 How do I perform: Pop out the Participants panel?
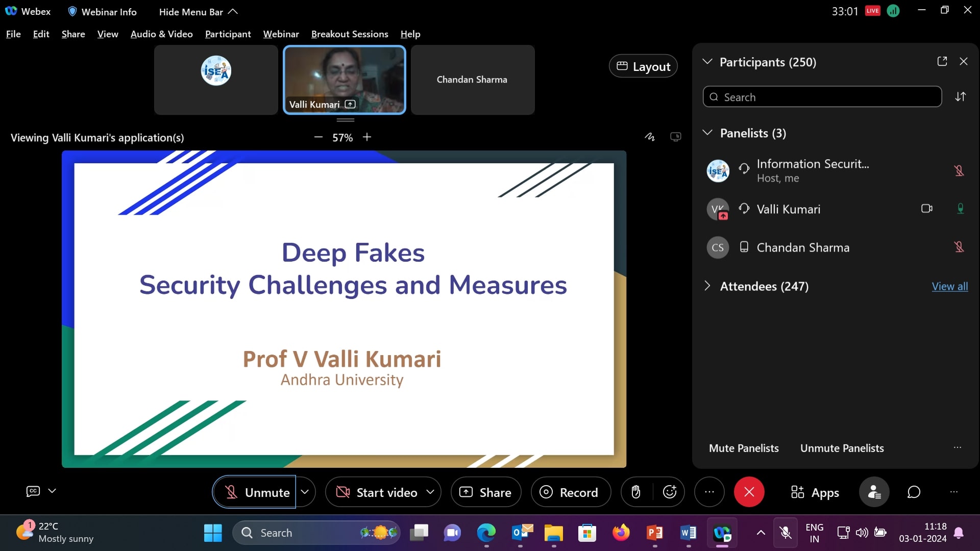[x=942, y=61]
